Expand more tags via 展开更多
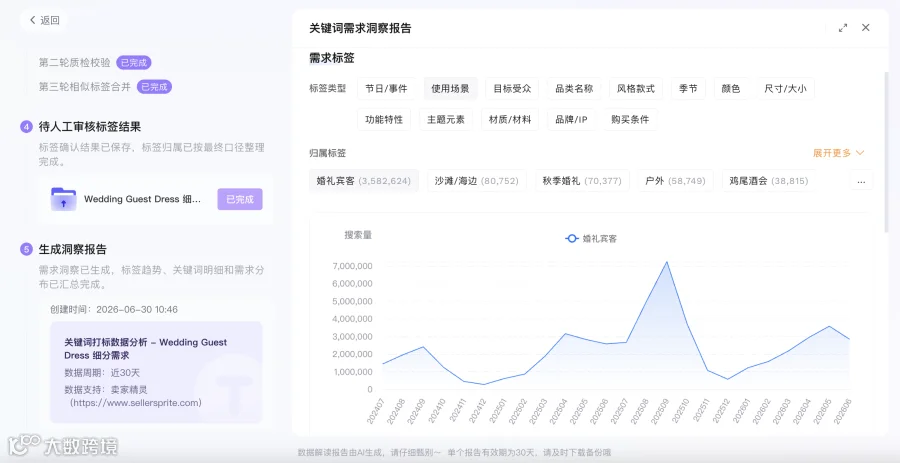This screenshot has width=900, height=463. click(838, 153)
